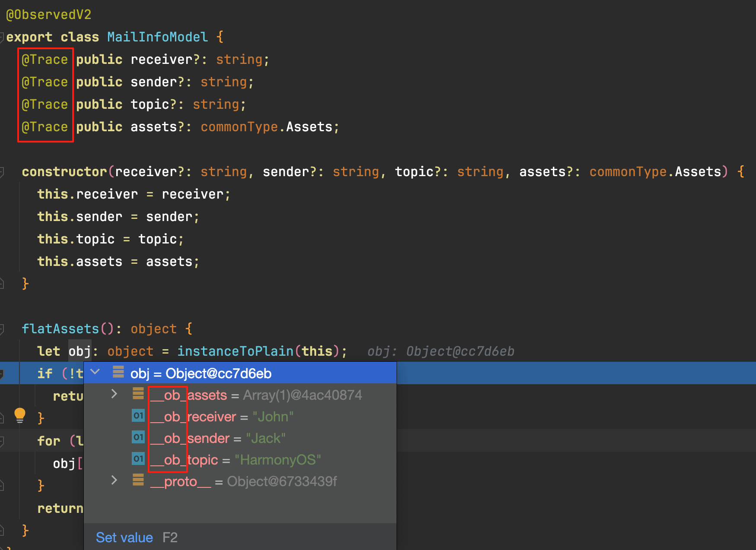Click the instanceToPlain function call in code
The image size is (756, 550).
[235, 351]
